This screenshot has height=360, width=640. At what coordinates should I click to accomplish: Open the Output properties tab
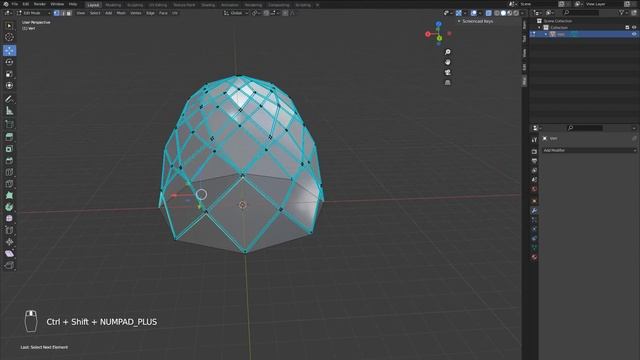click(x=534, y=161)
